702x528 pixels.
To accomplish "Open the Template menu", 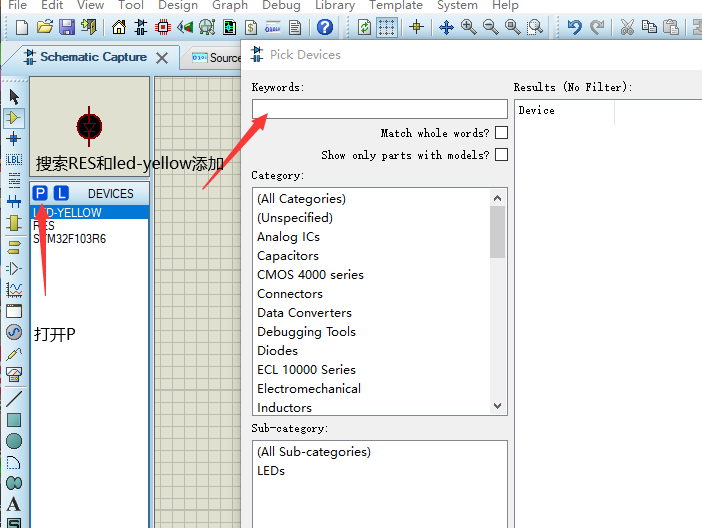I will [x=396, y=5].
